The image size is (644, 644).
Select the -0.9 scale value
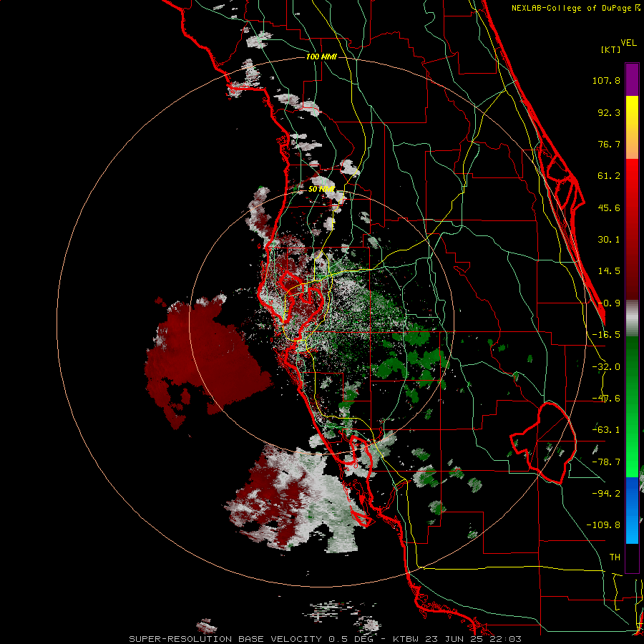[609, 303]
